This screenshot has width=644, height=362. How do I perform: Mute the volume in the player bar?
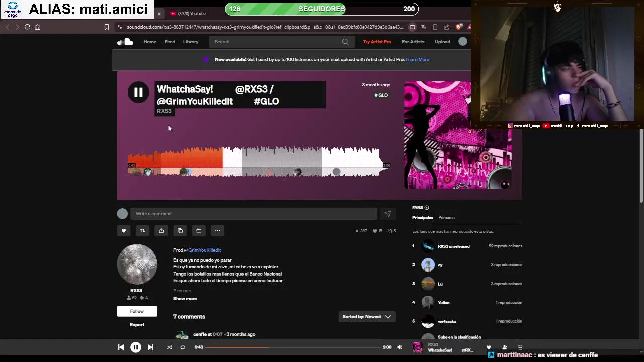click(400, 347)
